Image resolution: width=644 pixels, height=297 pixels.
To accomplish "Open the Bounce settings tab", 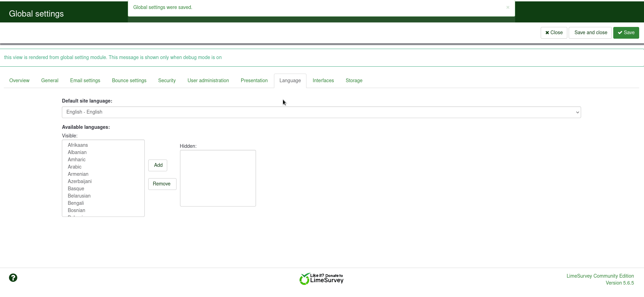I will click(129, 80).
